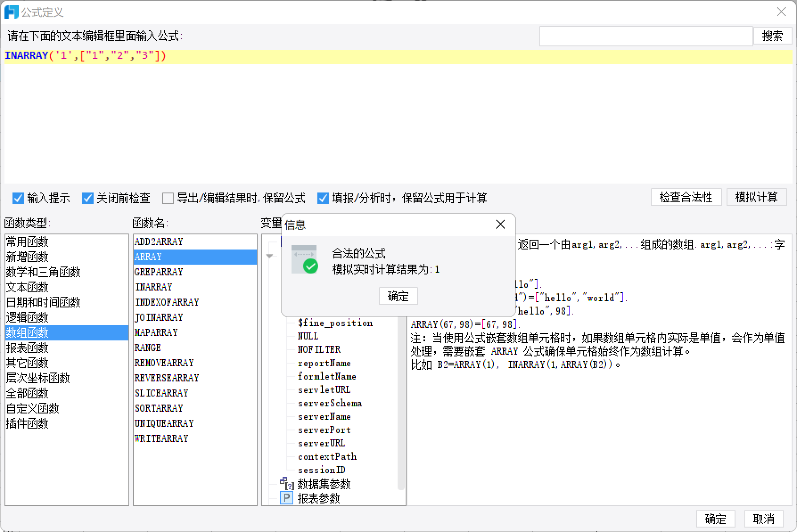Image resolution: width=797 pixels, height=532 pixels.
Task: Select the highlighted ARRAY function
Action: pyautogui.click(x=195, y=257)
